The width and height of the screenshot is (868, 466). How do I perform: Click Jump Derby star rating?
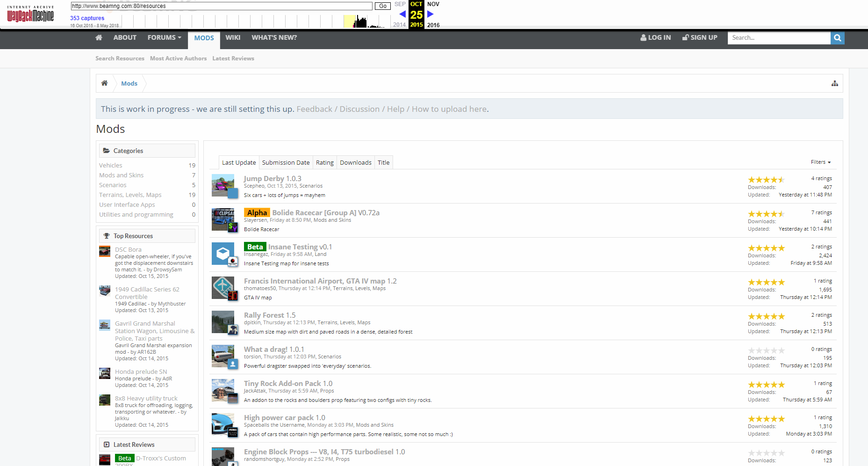[766, 180]
